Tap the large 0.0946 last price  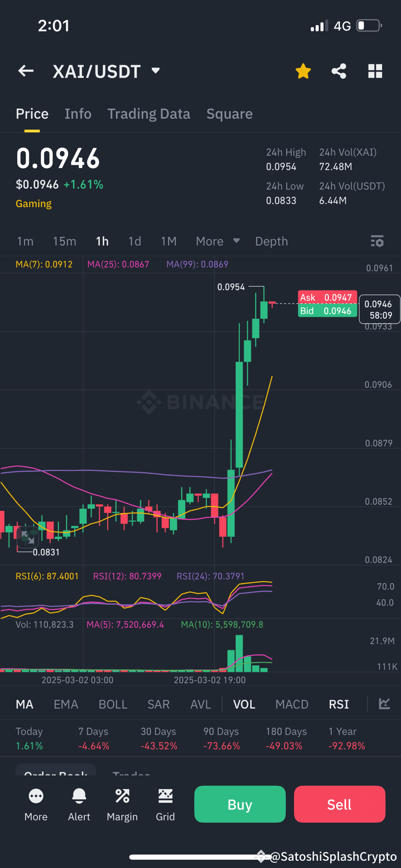click(58, 158)
